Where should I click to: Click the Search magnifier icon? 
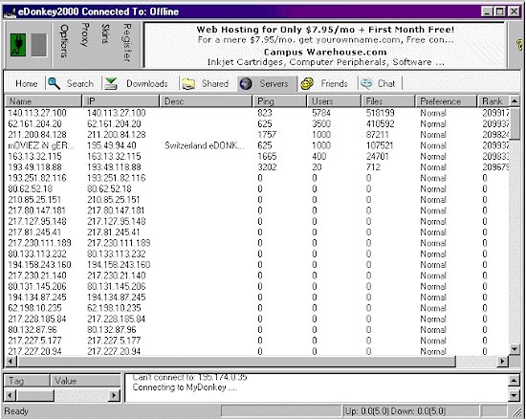click(54, 83)
